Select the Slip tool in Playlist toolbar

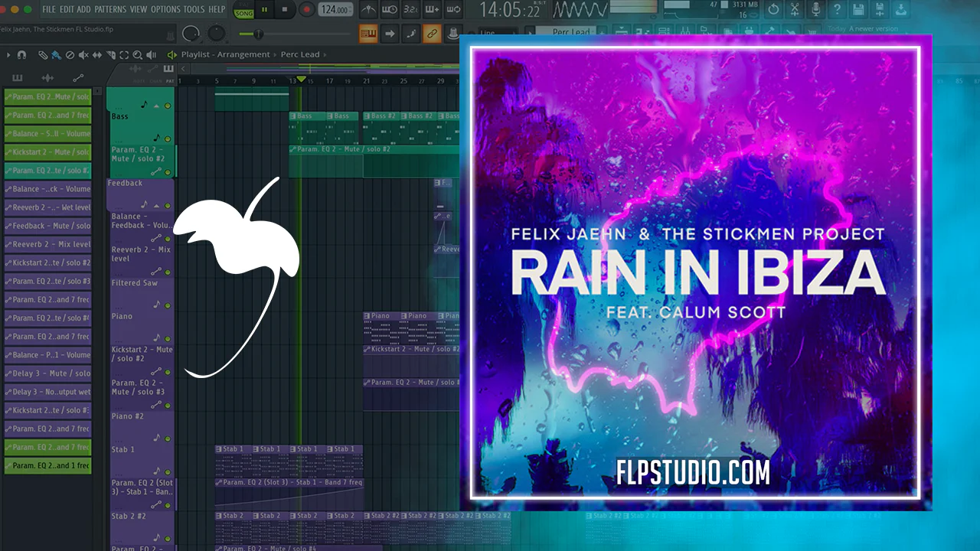pyautogui.click(x=97, y=55)
